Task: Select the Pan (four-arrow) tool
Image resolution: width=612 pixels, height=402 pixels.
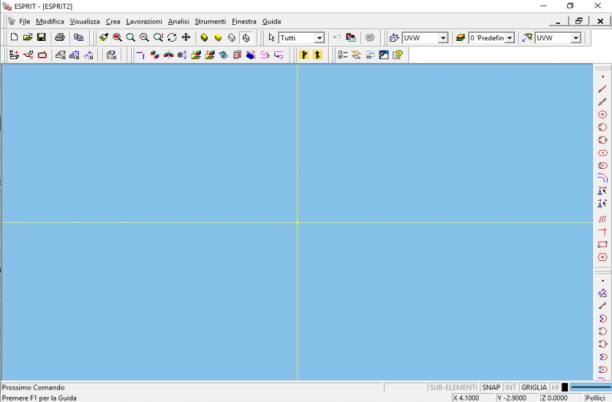Action: pos(186,37)
